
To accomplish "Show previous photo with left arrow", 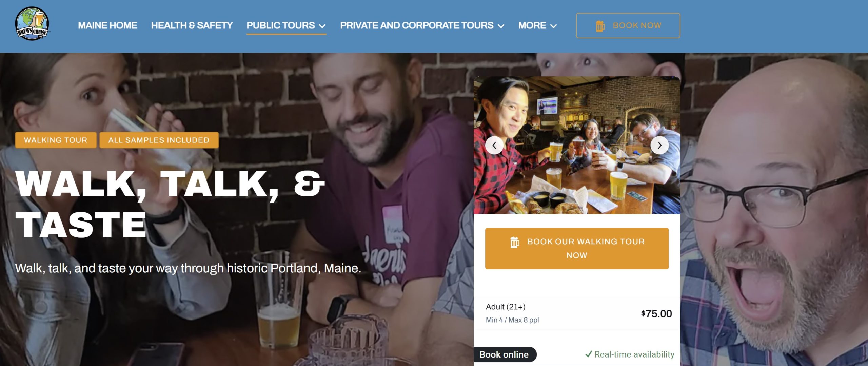I will pyautogui.click(x=494, y=145).
